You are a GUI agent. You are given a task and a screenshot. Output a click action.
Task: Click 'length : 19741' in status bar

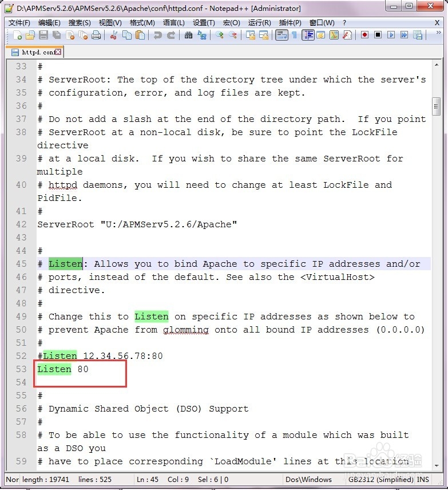pos(46,479)
